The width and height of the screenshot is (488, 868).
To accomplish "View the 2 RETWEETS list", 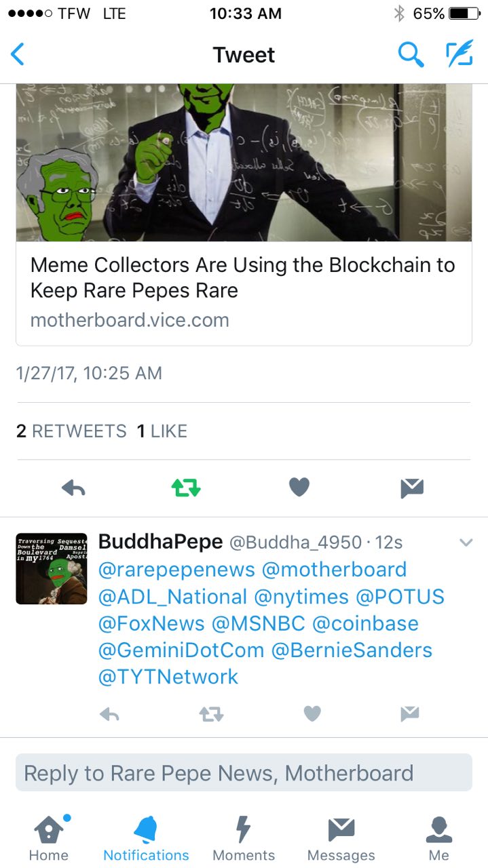I will (x=71, y=431).
